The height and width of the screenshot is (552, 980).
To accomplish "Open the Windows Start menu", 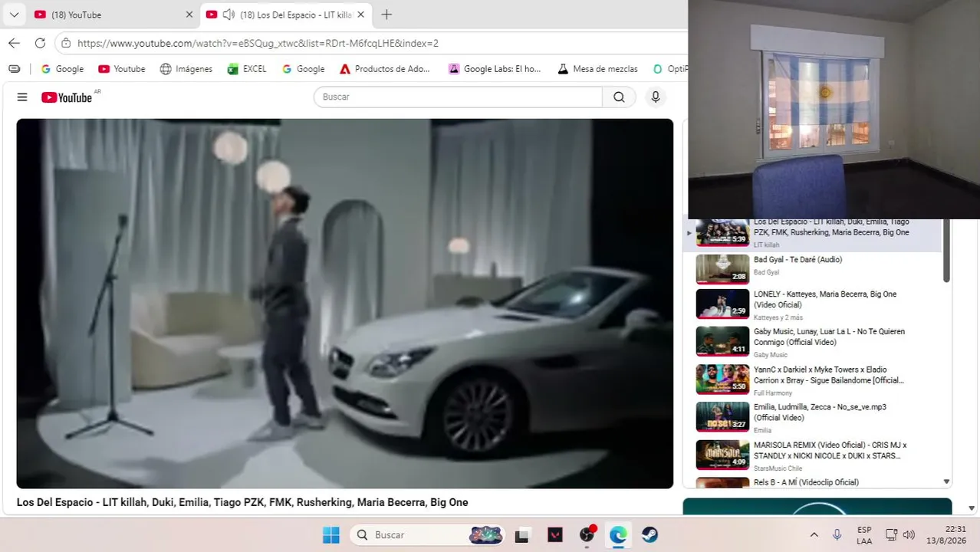I will tap(331, 534).
